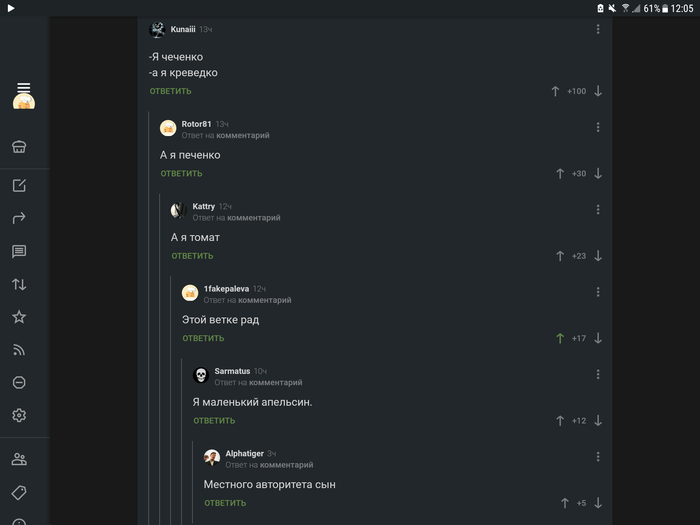Click the tags icon in sidebar
700x525 pixels.
click(x=19, y=492)
